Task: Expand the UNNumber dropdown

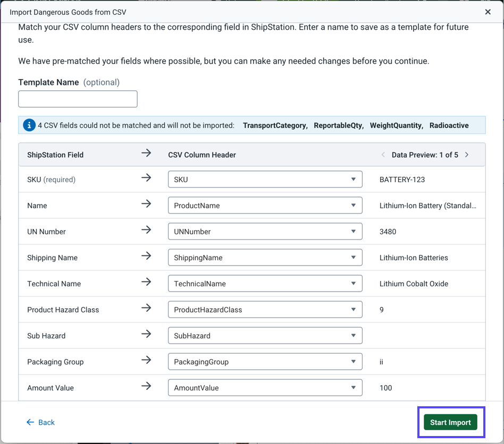Action: coord(265,232)
